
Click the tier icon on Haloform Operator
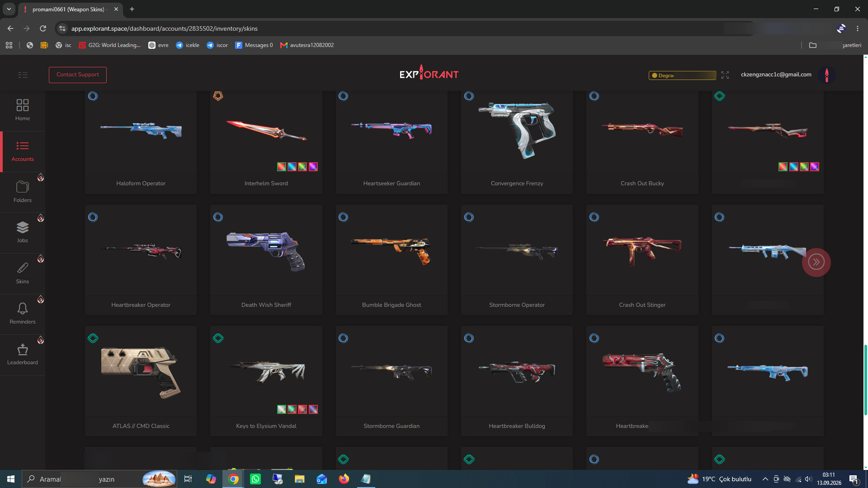[93, 96]
